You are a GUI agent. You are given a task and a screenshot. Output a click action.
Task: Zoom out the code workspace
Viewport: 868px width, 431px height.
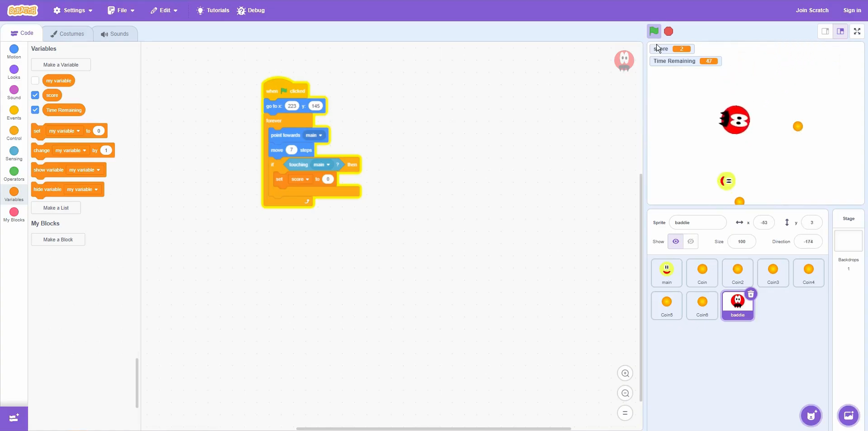click(625, 393)
